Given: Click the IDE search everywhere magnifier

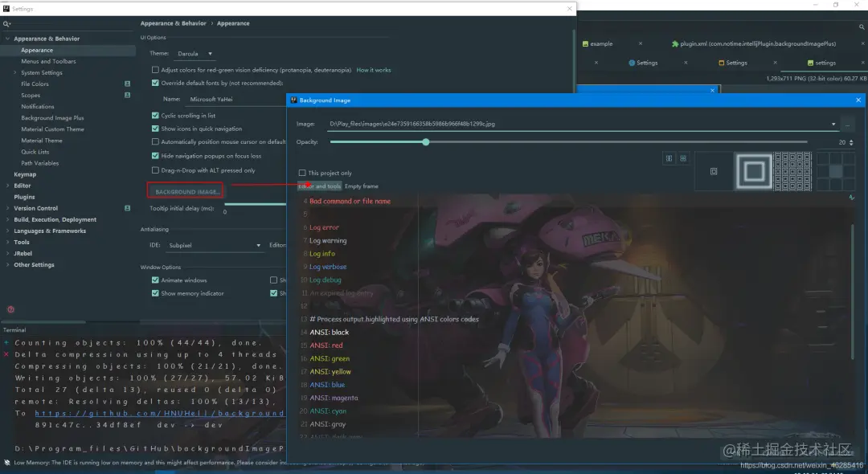Looking at the screenshot, I should click(x=862, y=27).
